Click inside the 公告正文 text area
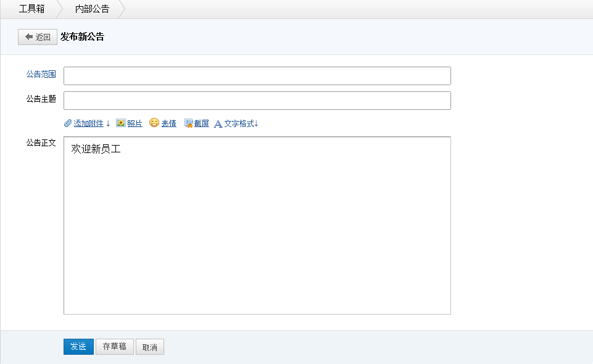Screen dimensions: 593x364 [x=257, y=234]
